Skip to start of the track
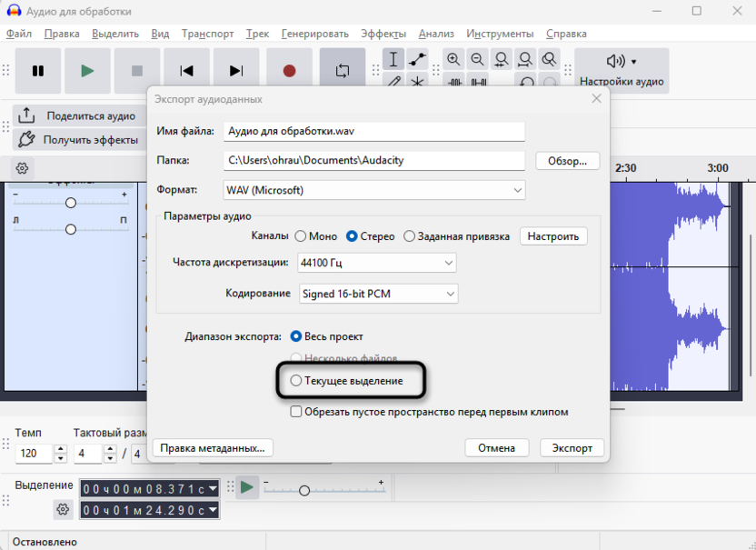This screenshot has height=550, width=756. pos(186,71)
